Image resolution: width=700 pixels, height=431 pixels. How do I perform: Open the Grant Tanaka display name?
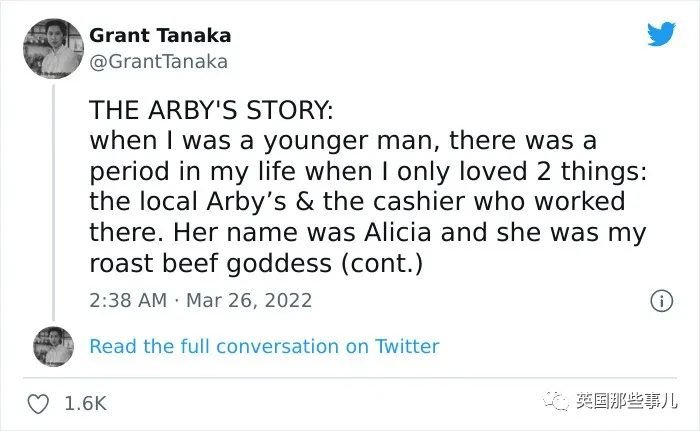160,35
